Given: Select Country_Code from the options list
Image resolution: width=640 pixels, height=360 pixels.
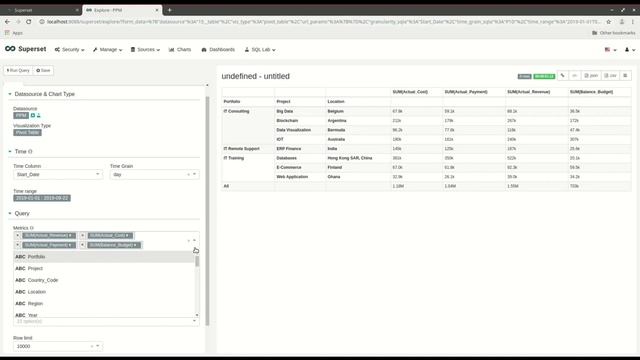Looking at the screenshot, I should click(104, 280).
